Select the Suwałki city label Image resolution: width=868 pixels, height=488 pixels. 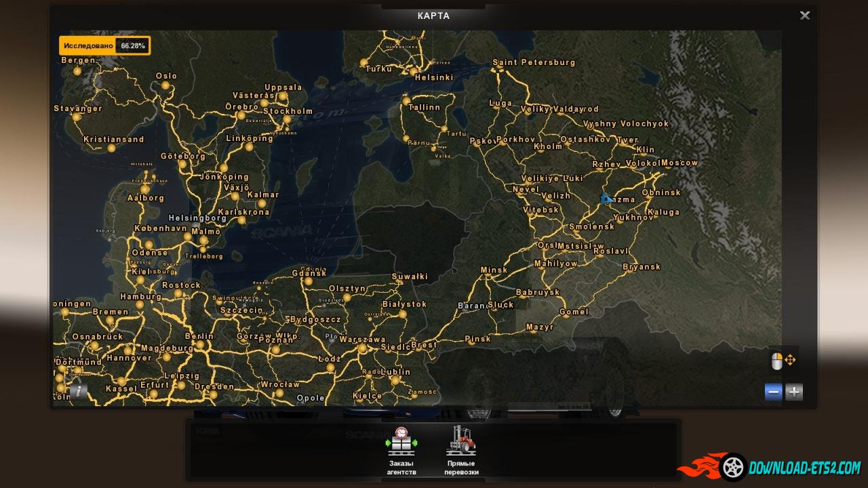[410, 277]
